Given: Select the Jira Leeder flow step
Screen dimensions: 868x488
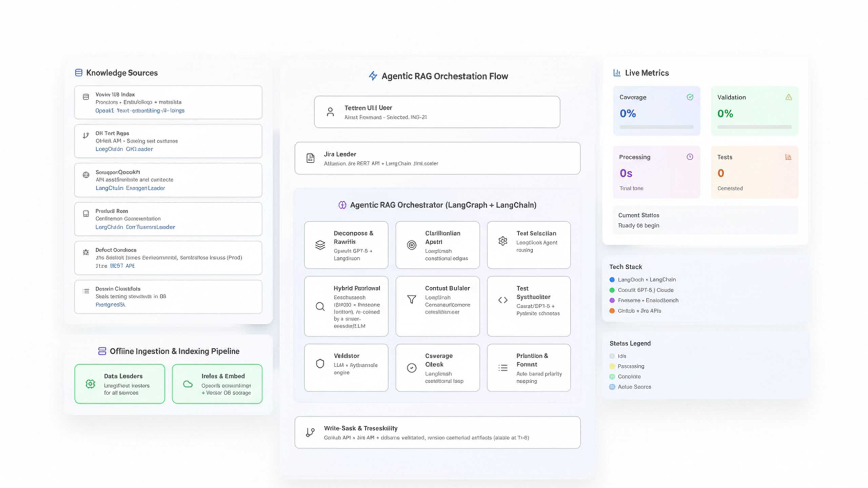Looking at the screenshot, I should pos(437,158).
